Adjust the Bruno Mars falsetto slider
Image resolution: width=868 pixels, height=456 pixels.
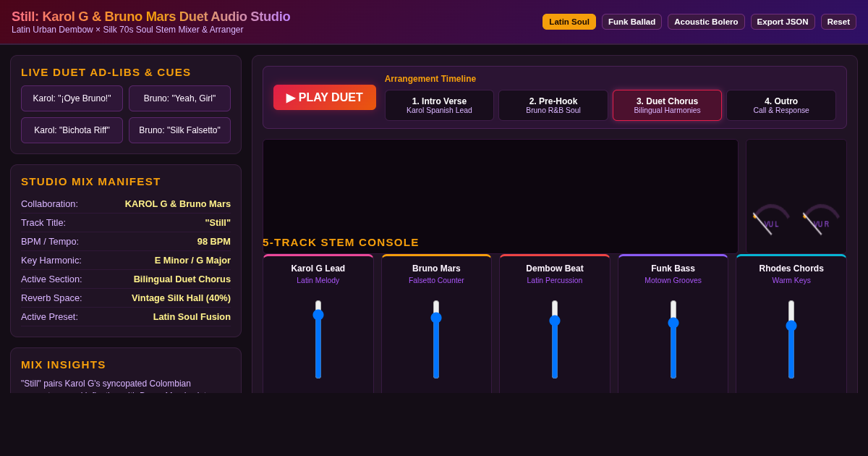(436, 339)
